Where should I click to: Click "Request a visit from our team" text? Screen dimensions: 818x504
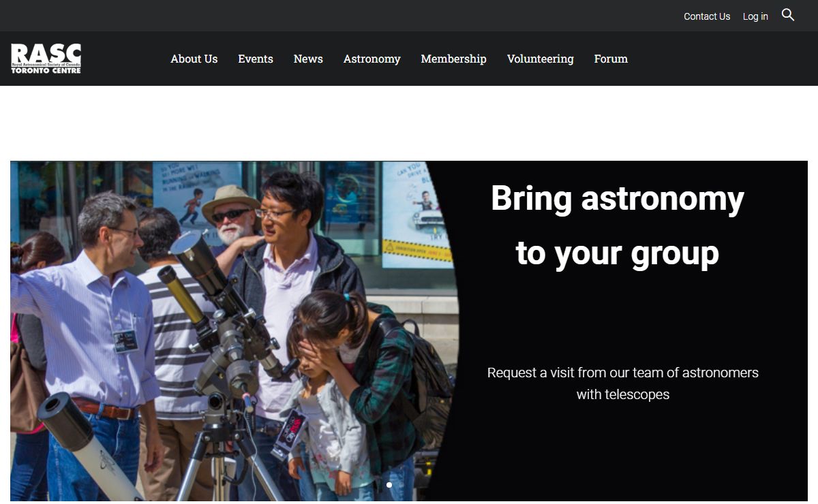[623, 383]
